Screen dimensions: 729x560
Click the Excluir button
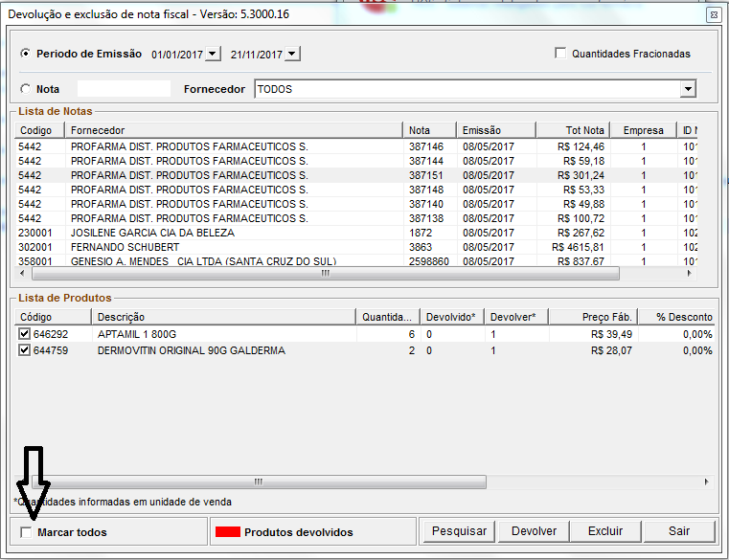[x=605, y=531]
